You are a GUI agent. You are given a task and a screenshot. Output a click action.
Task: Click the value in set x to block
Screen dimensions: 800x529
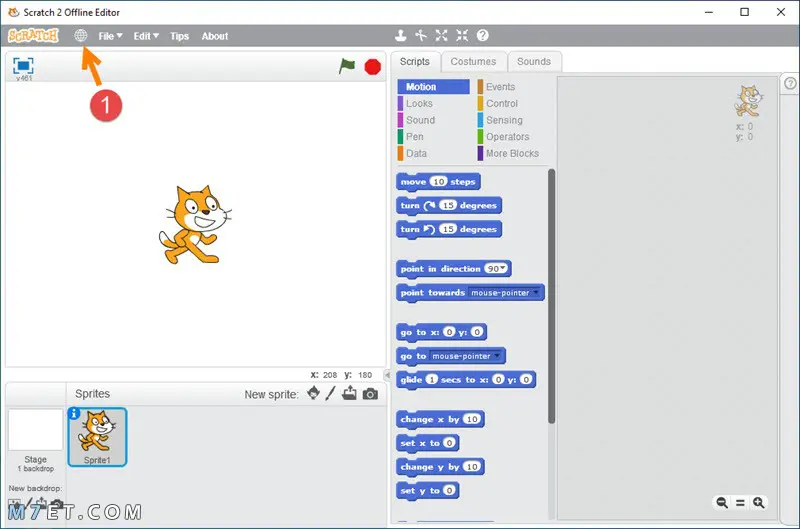[x=449, y=443]
